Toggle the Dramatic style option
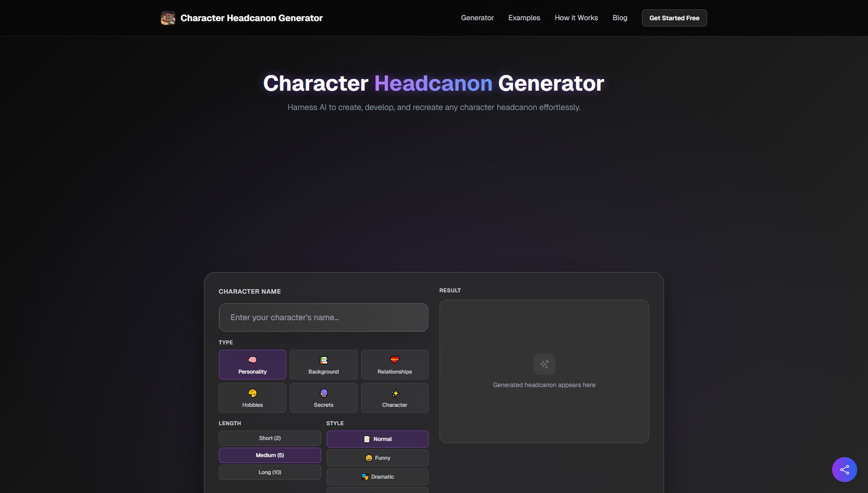Viewport: 868px width, 493px height. [377, 476]
